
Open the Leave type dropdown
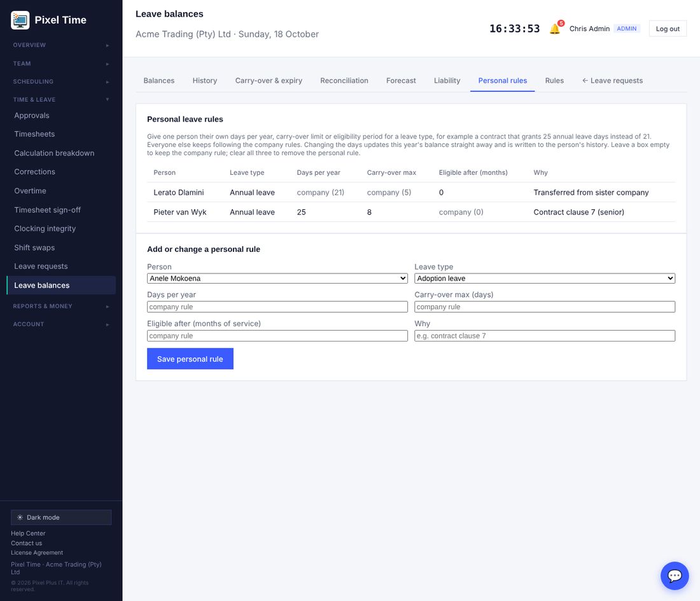tap(544, 279)
